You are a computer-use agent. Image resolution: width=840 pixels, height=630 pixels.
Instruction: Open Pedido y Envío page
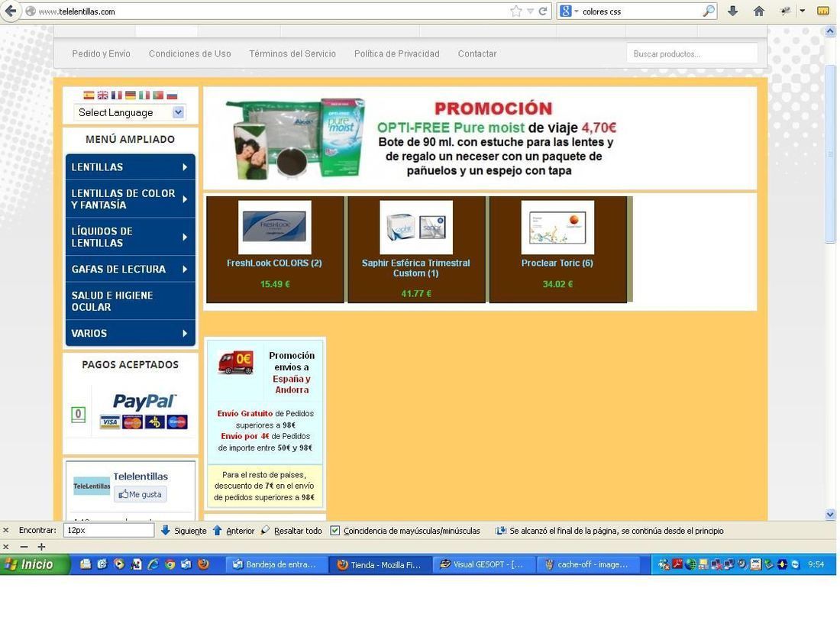[x=102, y=53]
